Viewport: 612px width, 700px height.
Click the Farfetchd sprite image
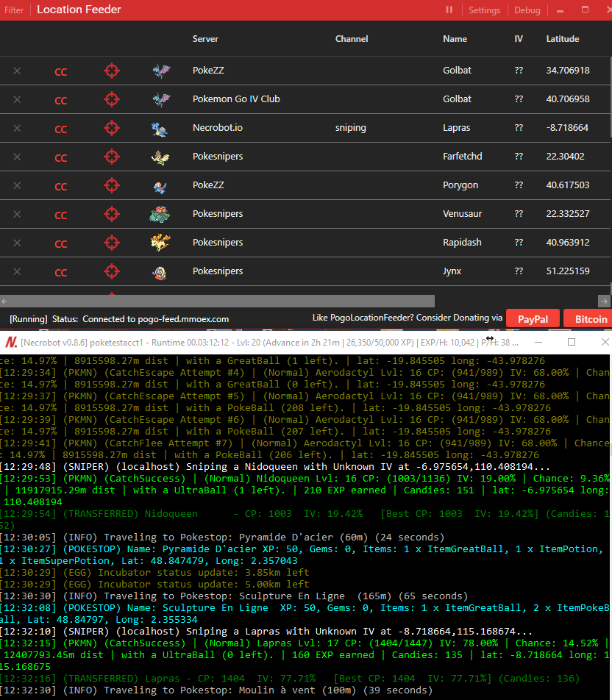click(x=160, y=157)
